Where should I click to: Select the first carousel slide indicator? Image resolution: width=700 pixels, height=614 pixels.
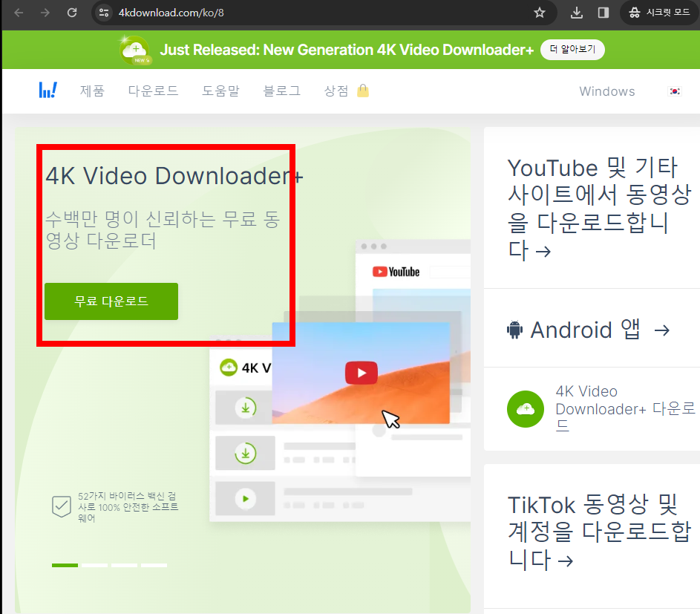coord(65,565)
